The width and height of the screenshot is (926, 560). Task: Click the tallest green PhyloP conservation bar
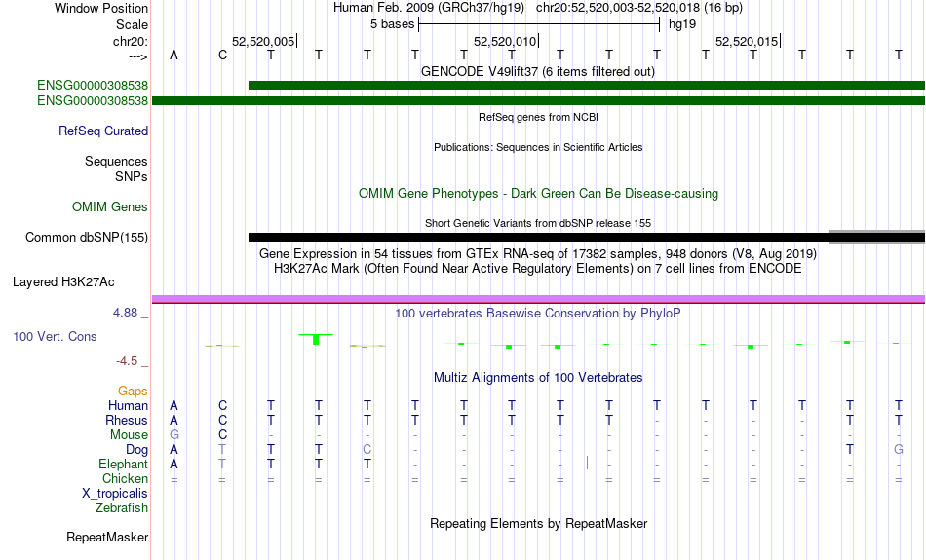pyautogui.click(x=316, y=339)
